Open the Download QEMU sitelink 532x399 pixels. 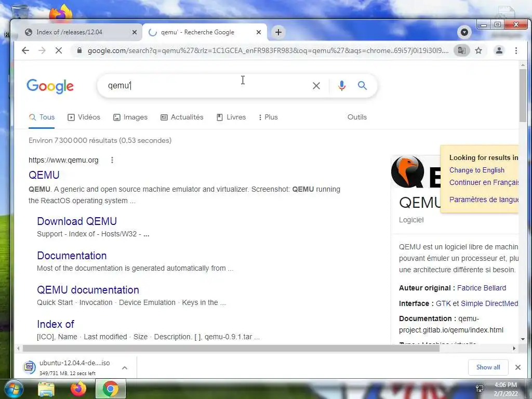click(x=77, y=221)
